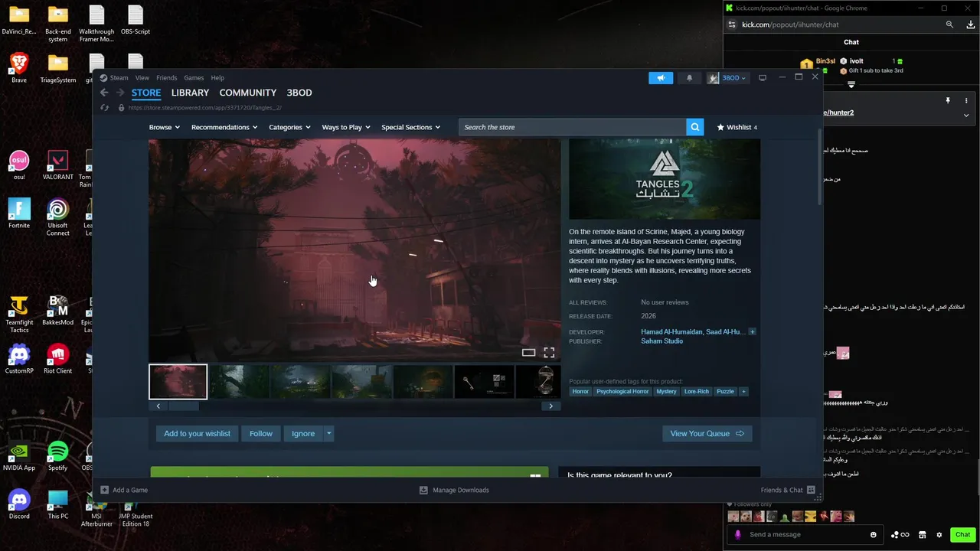
Task: Select the second screenshot thumbnail
Action: pos(239,381)
